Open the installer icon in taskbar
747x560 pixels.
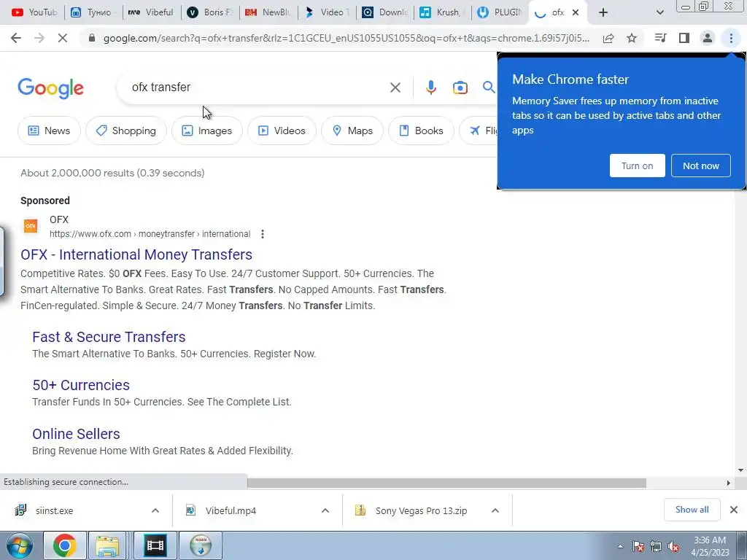click(x=201, y=545)
